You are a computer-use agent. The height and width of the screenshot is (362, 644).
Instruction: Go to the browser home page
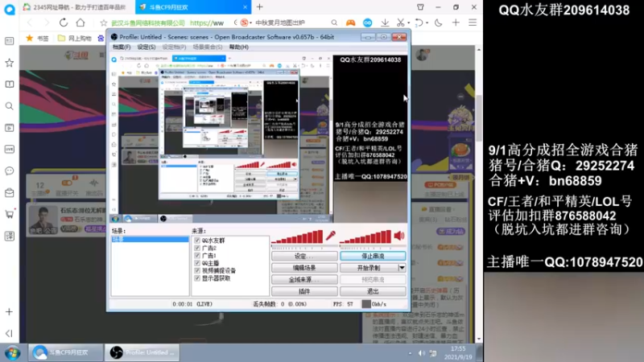pos(80,23)
